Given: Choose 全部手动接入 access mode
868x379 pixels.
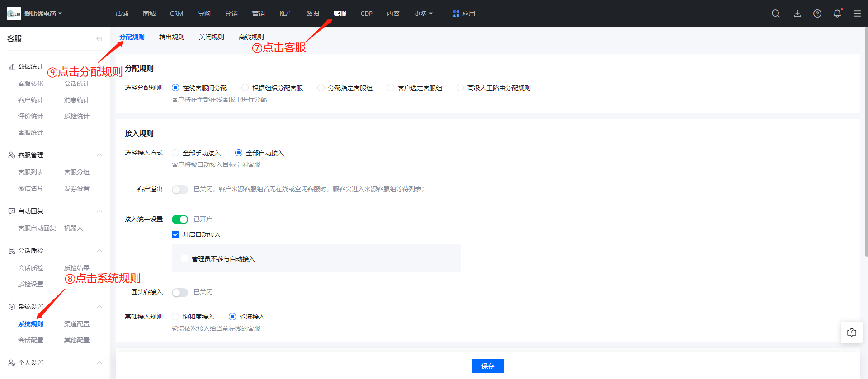Looking at the screenshot, I should point(175,153).
